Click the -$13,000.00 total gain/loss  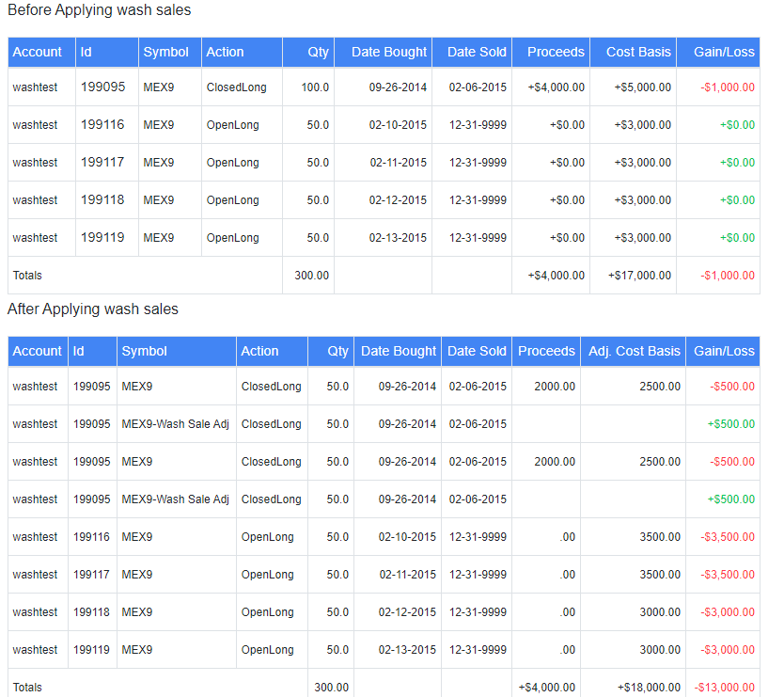(725, 688)
